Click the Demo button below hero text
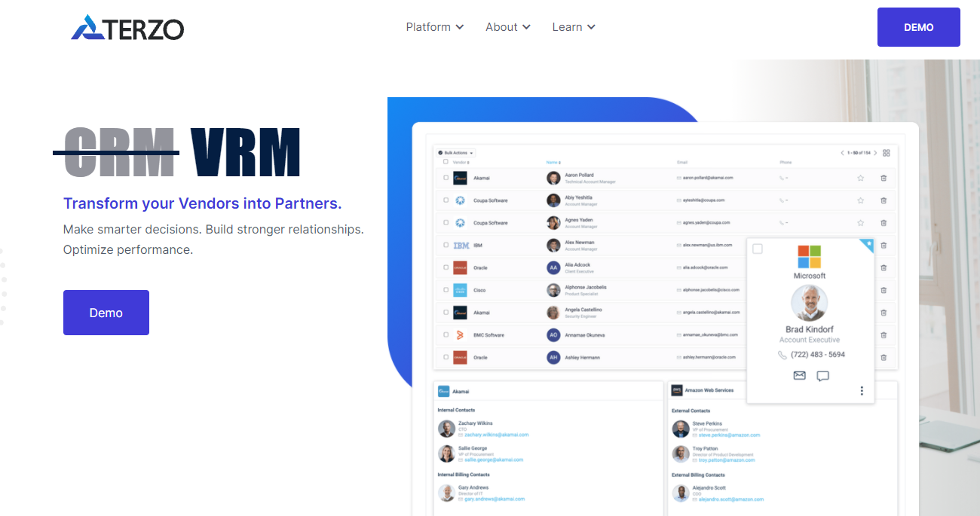The height and width of the screenshot is (516, 980). point(106,313)
